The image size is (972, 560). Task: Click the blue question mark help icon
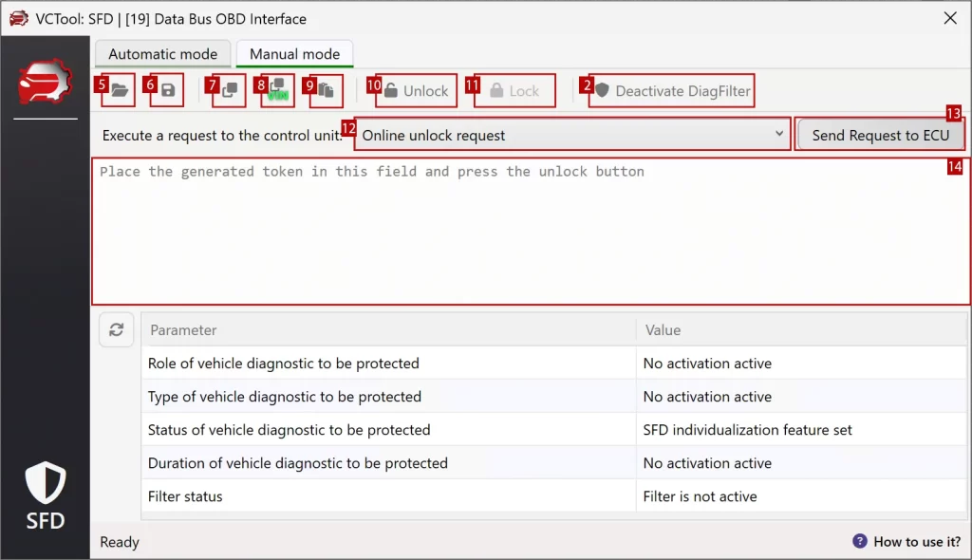pos(859,541)
